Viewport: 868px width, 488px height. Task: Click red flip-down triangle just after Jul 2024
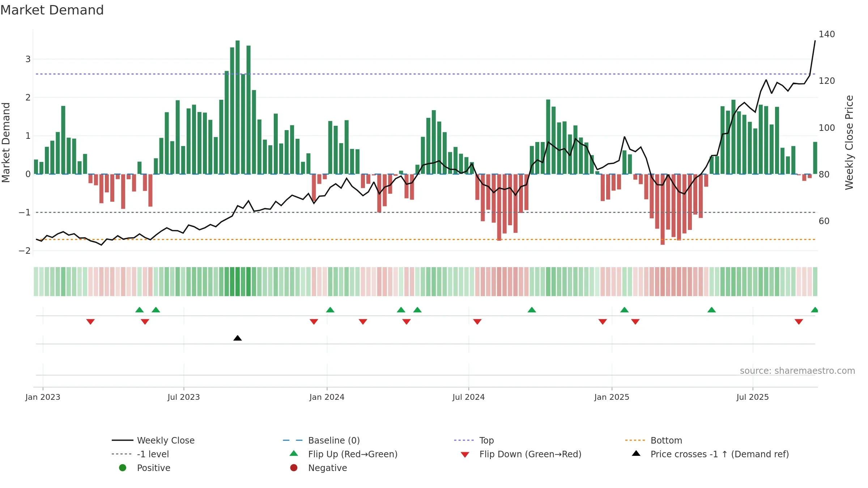(477, 322)
